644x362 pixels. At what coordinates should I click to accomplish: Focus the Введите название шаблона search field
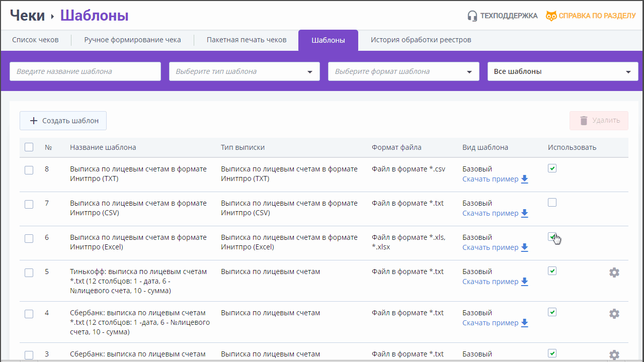(x=85, y=71)
